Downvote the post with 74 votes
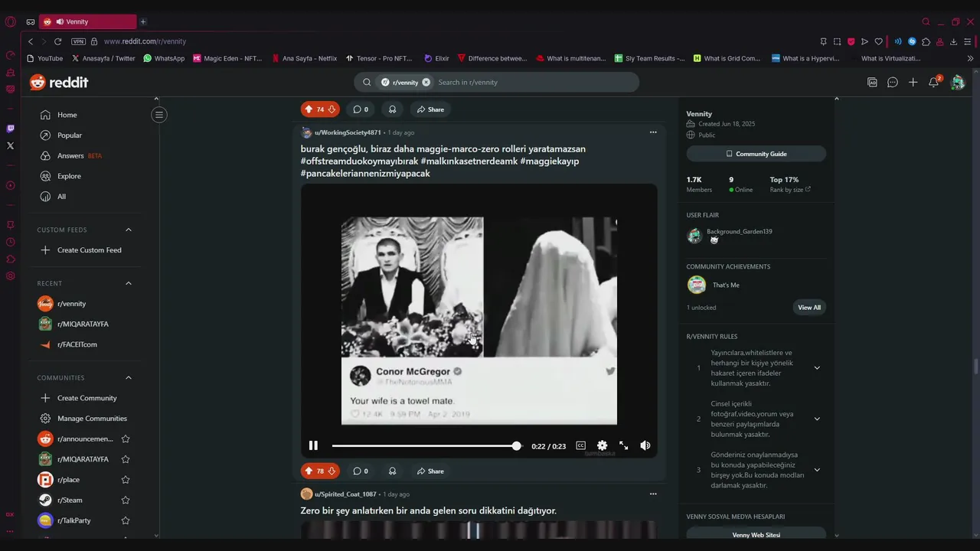This screenshot has width=980, height=551. pos(332,109)
